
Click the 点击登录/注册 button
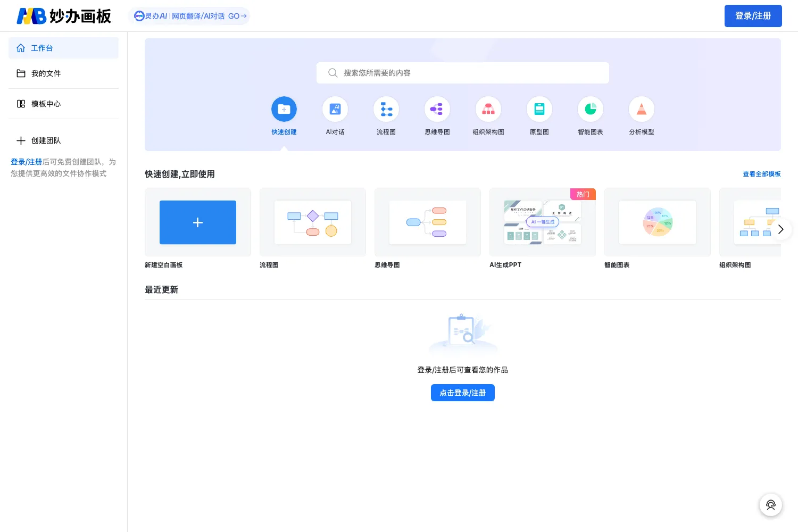[463, 393]
